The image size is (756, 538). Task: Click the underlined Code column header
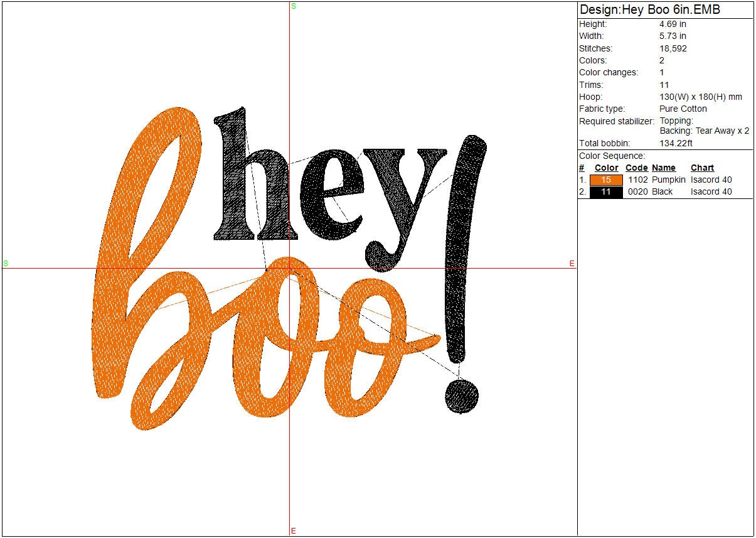[x=636, y=168]
